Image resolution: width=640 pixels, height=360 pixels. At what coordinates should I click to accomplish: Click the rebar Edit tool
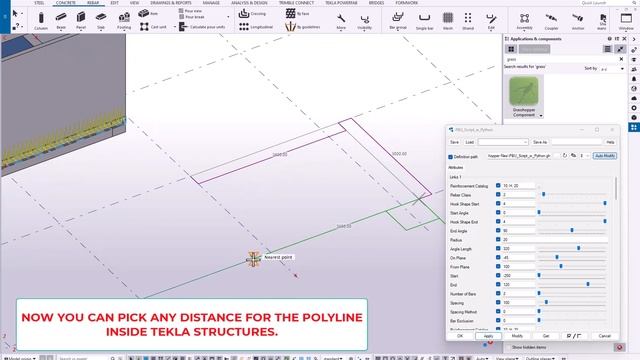click(491, 21)
